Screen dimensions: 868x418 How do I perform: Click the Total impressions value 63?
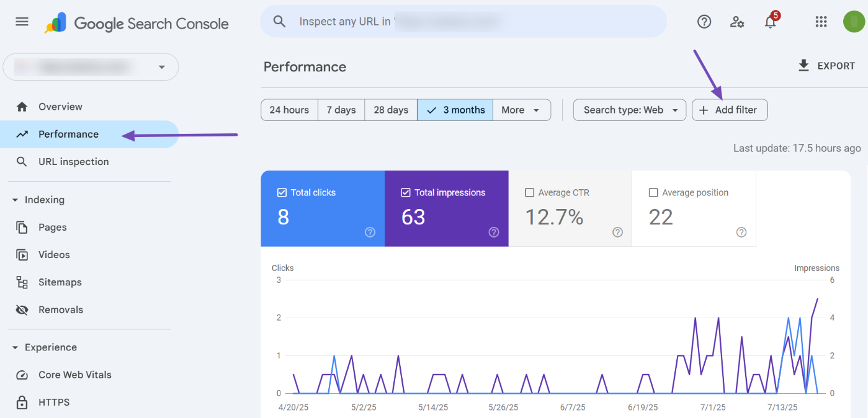point(413,217)
